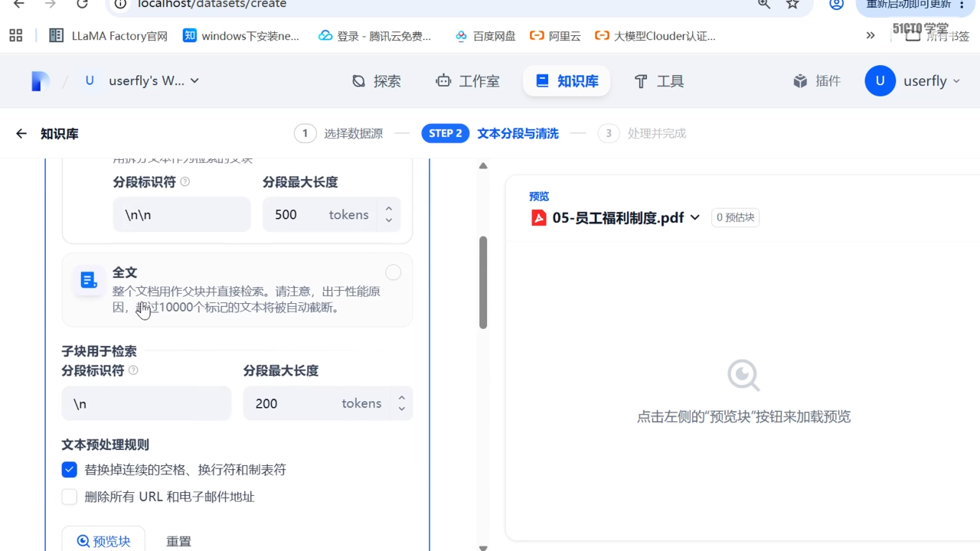Open the apps grid in bookmarks bar
980x551 pixels.
16,35
